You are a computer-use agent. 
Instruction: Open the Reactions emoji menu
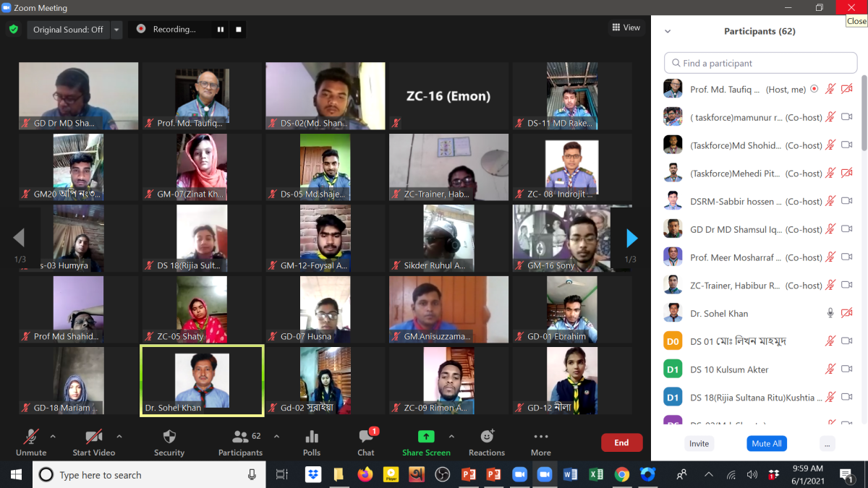tap(487, 442)
